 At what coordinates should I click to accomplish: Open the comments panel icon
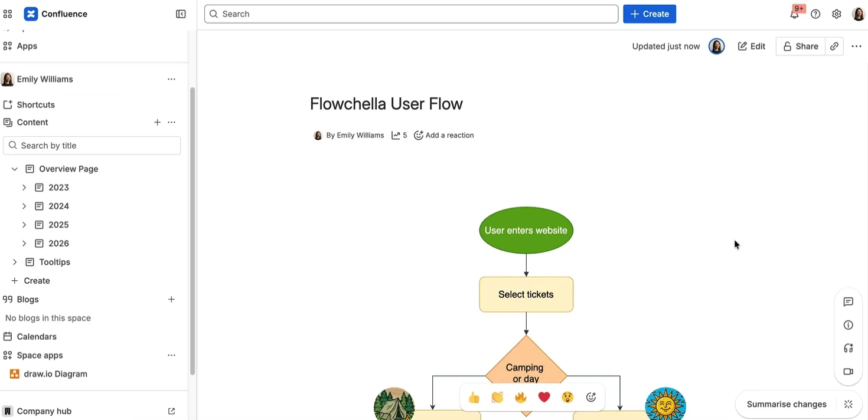click(849, 302)
